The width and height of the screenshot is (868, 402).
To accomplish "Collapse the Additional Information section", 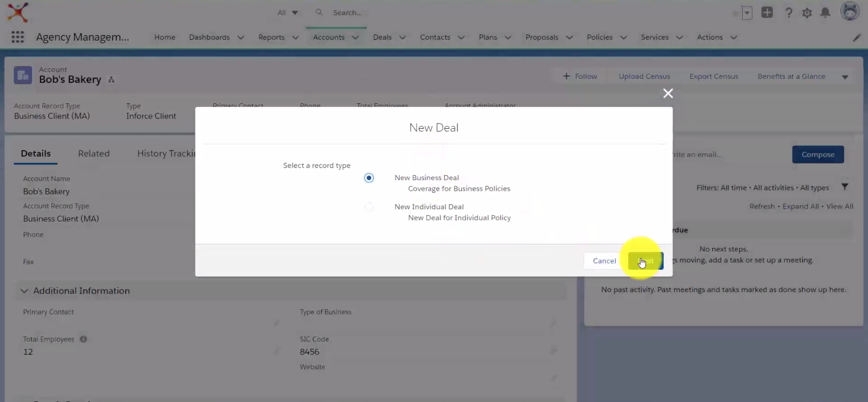I will (24, 291).
